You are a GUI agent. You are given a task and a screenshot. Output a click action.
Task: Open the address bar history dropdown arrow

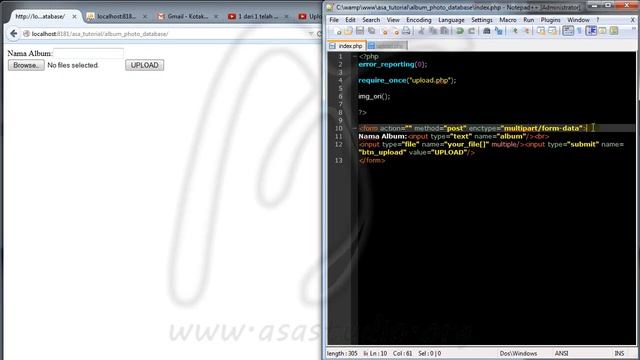(311, 34)
